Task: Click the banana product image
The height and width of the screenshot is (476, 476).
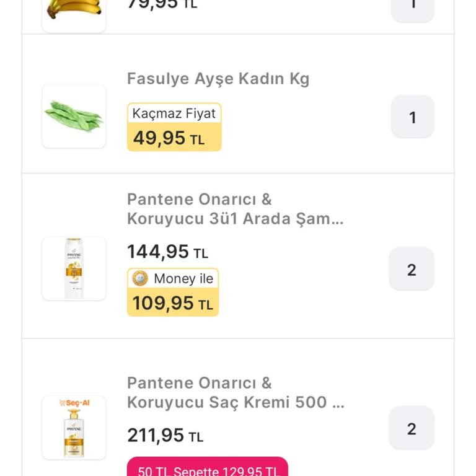Action: point(74,11)
